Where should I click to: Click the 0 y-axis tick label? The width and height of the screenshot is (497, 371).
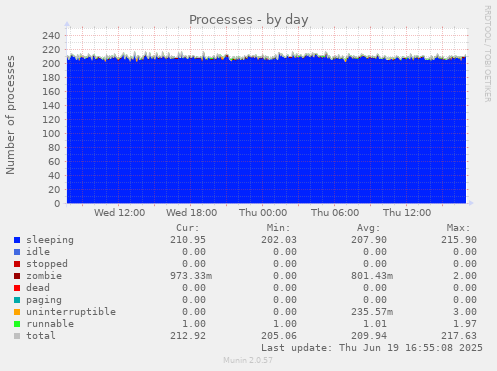coord(57,204)
